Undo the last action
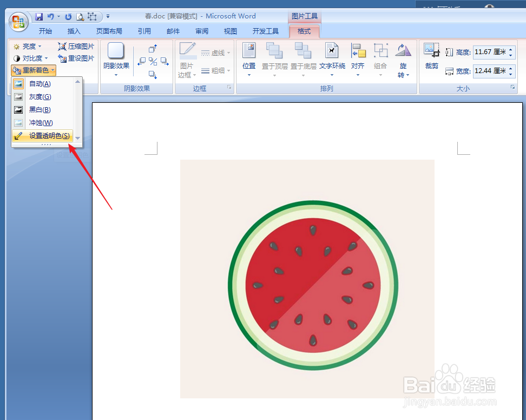The image size is (526, 420). (x=51, y=16)
